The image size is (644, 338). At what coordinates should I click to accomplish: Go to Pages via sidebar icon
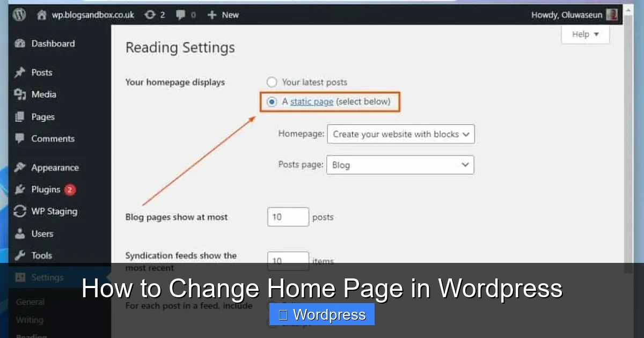[x=19, y=116]
